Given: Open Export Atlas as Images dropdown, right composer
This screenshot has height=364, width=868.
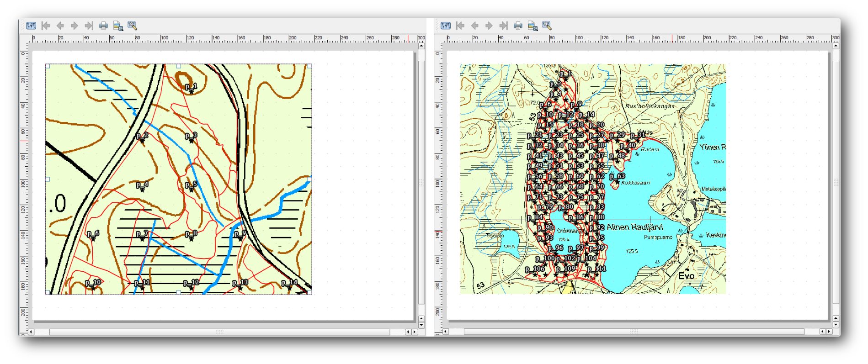Looking at the screenshot, I should coord(533,26).
